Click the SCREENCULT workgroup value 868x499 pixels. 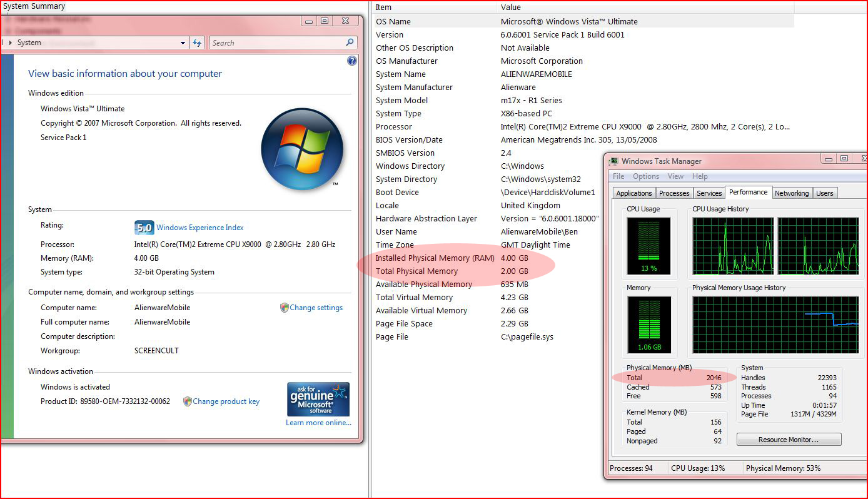pos(156,351)
